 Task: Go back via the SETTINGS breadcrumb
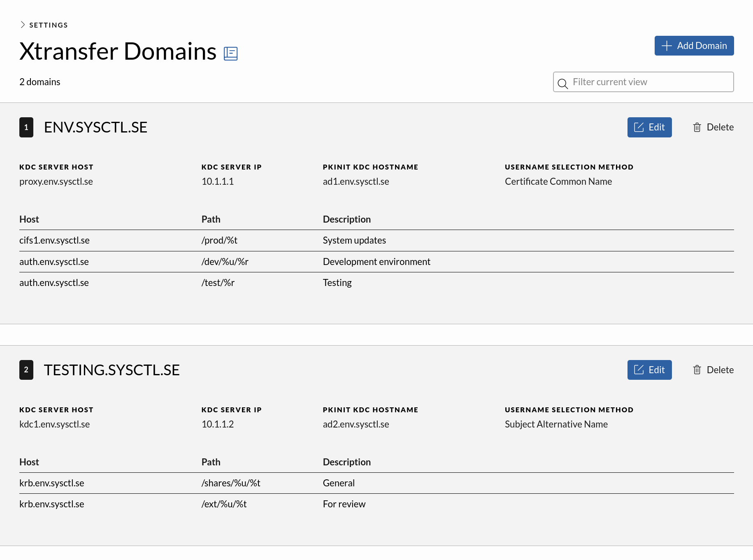pos(49,25)
